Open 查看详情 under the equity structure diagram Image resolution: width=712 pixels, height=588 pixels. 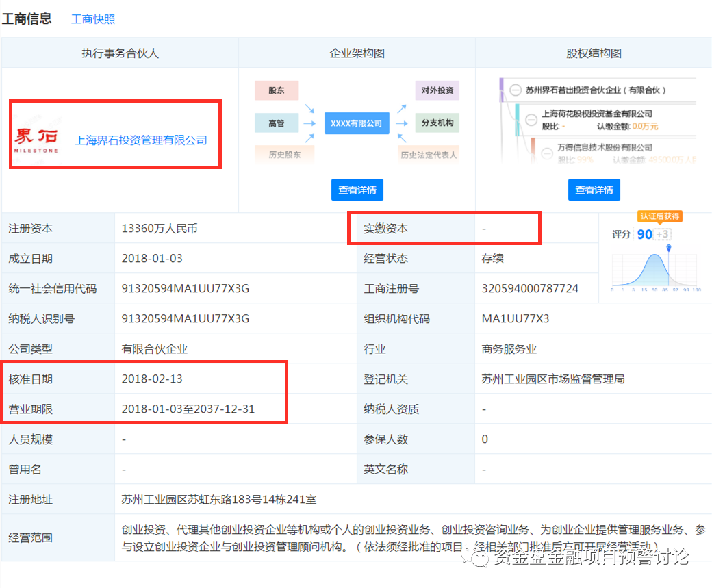point(594,190)
